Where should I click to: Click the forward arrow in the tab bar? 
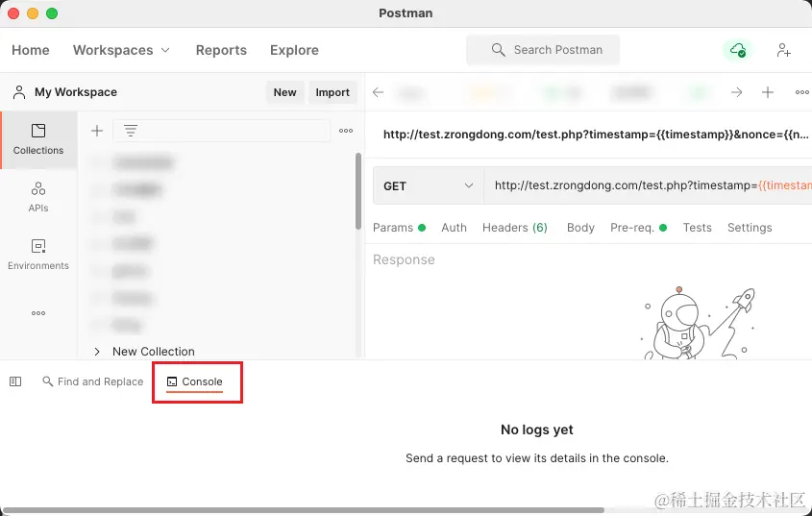(736, 92)
